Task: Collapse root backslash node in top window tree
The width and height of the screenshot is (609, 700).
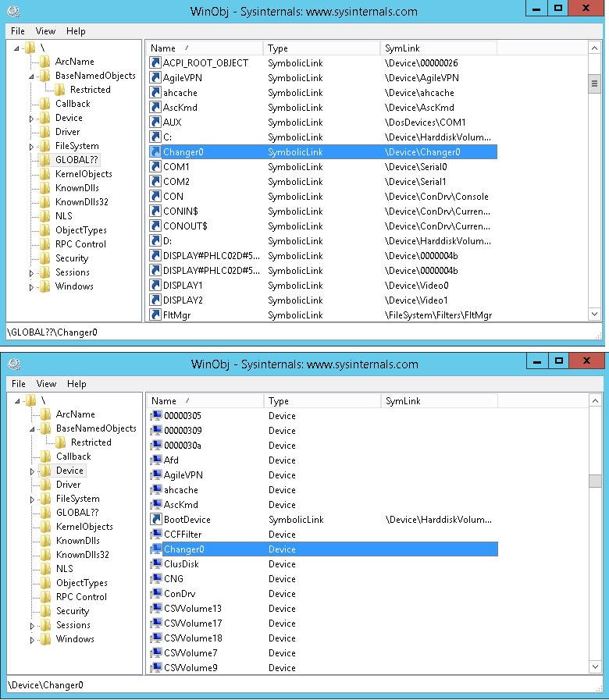Action: (x=16, y=48)
